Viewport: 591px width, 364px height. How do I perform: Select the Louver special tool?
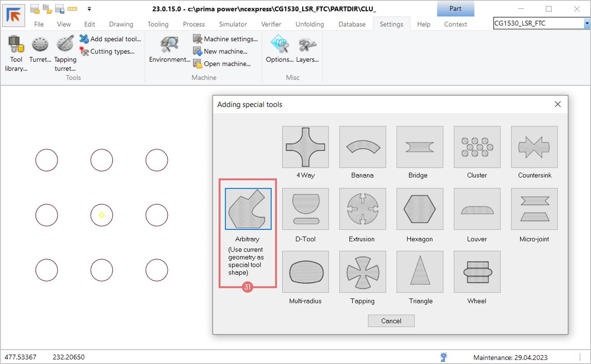point(477,209)
